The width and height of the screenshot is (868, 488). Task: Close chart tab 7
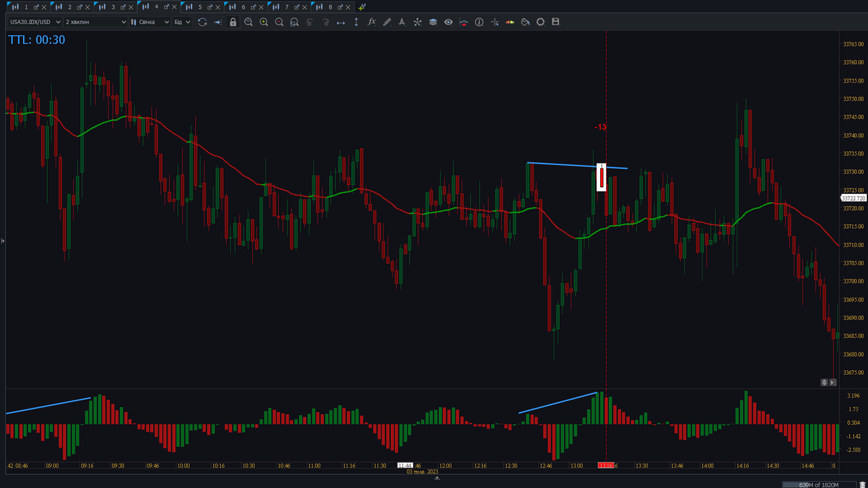(304, 7)
